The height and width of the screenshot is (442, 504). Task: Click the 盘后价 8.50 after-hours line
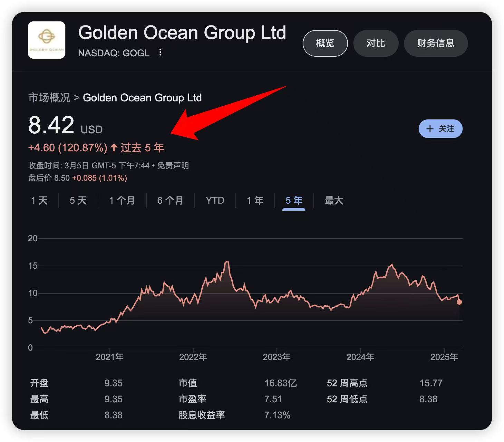(x=78, y=178)
